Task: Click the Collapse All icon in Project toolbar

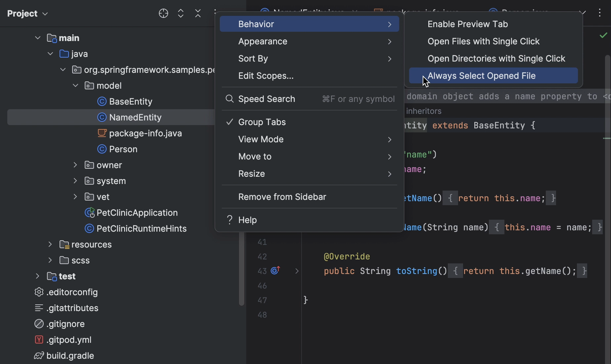Action: click(x=198, y=13)
